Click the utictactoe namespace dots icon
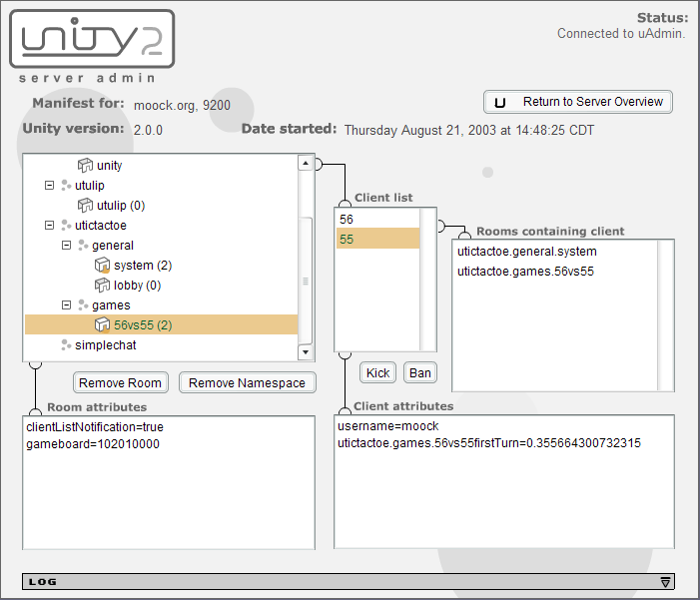 coord(66,225)
